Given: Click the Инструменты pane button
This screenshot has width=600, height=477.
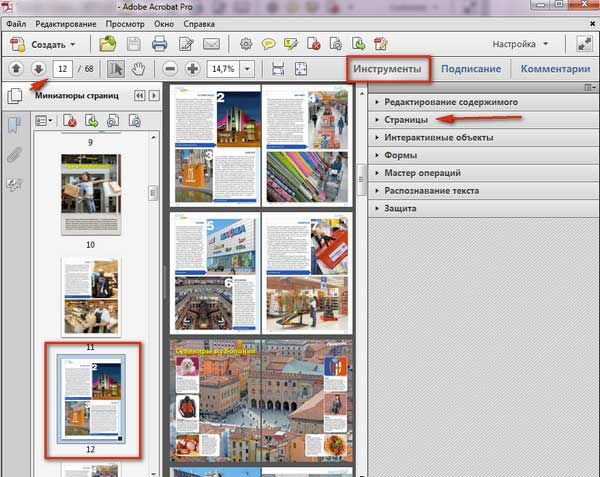Looking at the screenshot, I should (390, 69).
